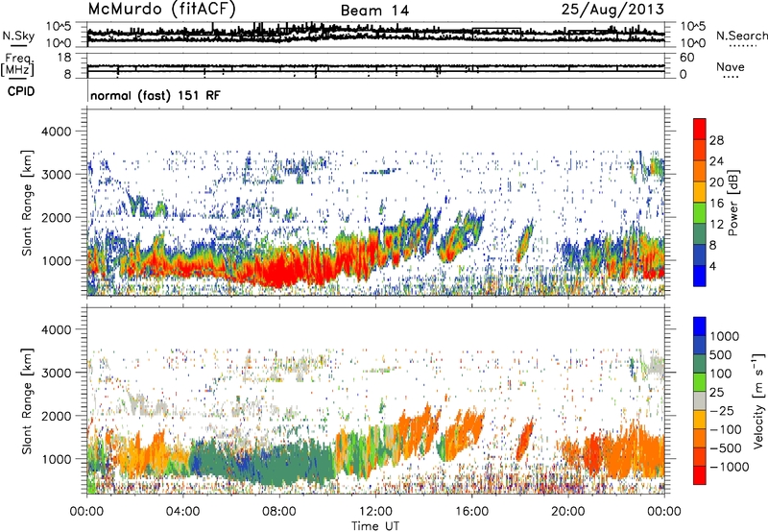The width and height of the screenshot is (768, 532).
Task: Click the '08:00' time tick label
Action: point(278,512)
